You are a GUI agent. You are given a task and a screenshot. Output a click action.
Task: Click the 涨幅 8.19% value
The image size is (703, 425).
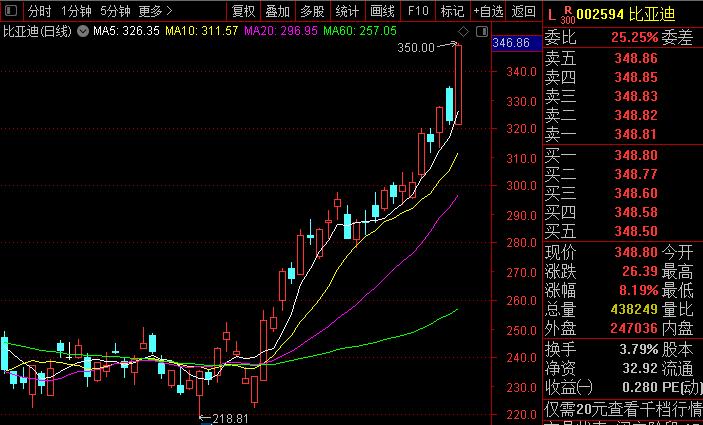[638, 291]
